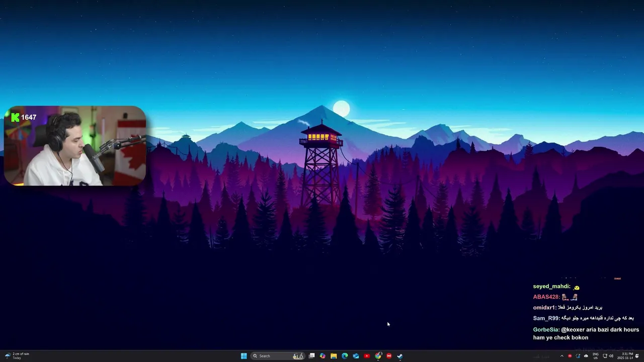The image size is (644, 362).
Task: Click the search highlight graphic in Search box
Action: pos(298,356)
